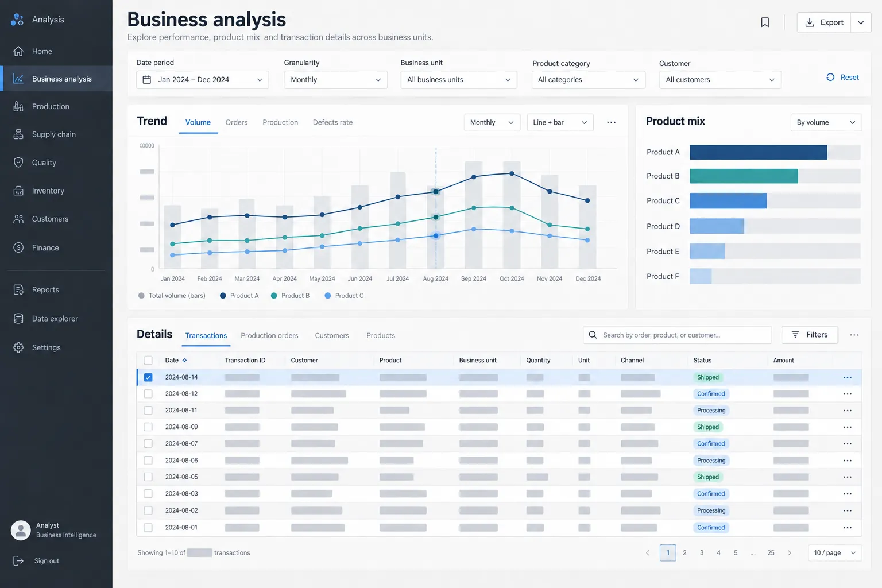
Task: Open Details table more options menu
Action: tap(854, 335)
